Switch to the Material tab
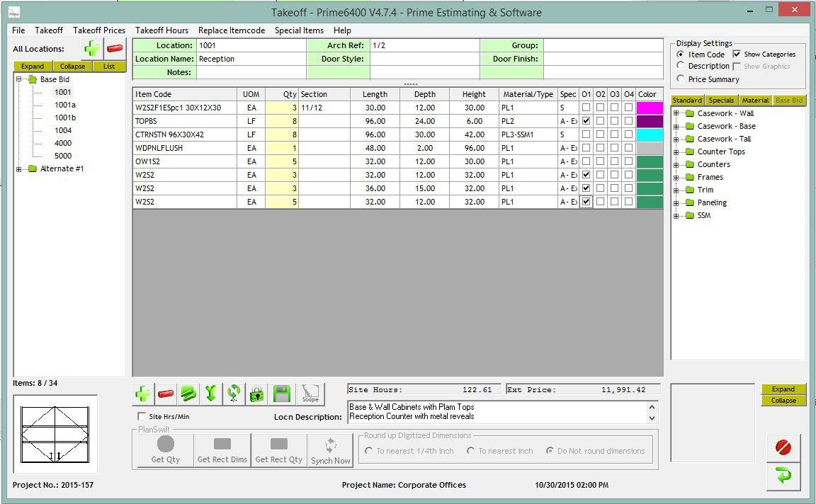The width and height of the screenshot is (816, 504). 755,100
